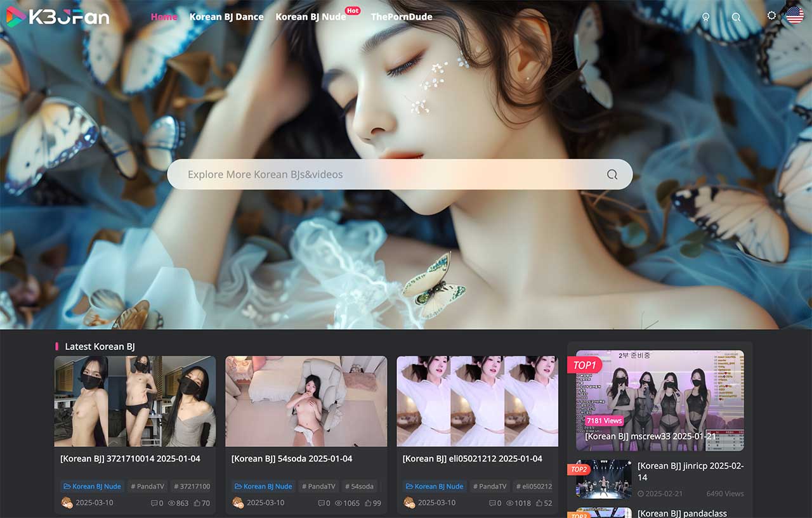Click the header search magnifier icon
This screenshot has height=518, width=812.
coord(736,17)
